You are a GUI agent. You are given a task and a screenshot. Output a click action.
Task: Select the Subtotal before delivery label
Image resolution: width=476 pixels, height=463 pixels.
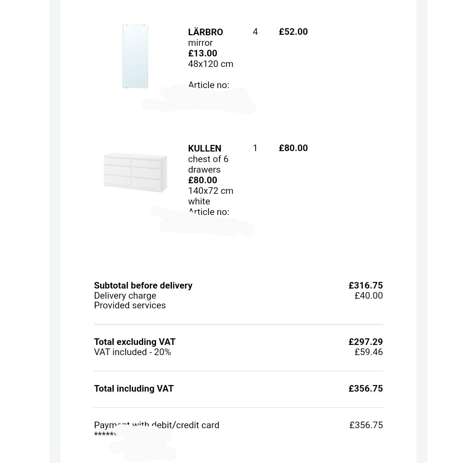(143, 285)
